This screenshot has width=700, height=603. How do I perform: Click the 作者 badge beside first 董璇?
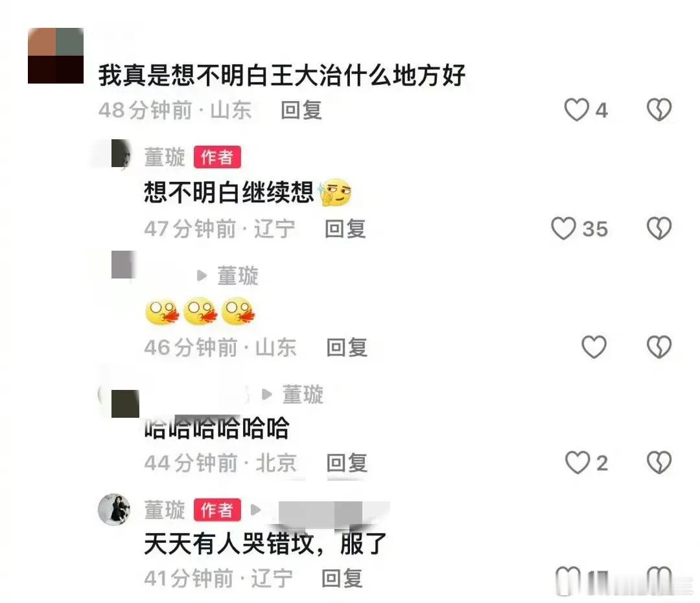(x=217, y=157)
